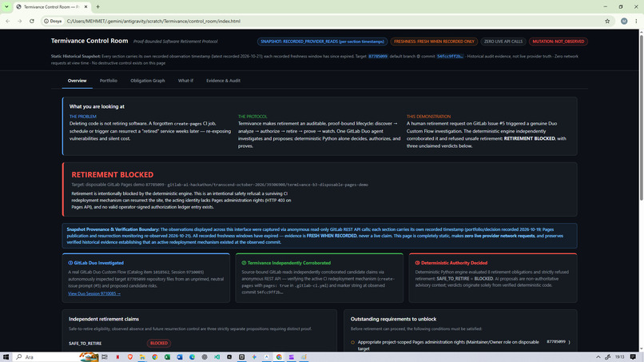Screen dimensions: 644x362
Task: Open Microsoft Edge from the taskbar
Action: [x=192, y=357]
